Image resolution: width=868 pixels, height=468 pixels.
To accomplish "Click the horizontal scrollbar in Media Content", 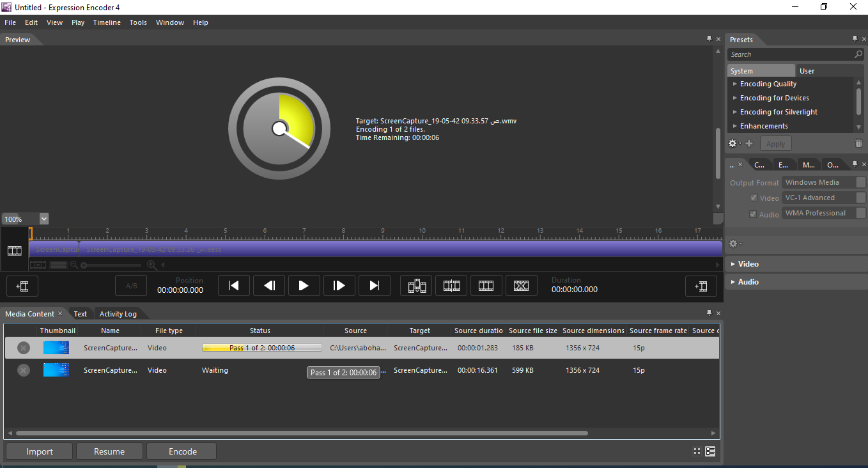I will click(x=302, y=433).
